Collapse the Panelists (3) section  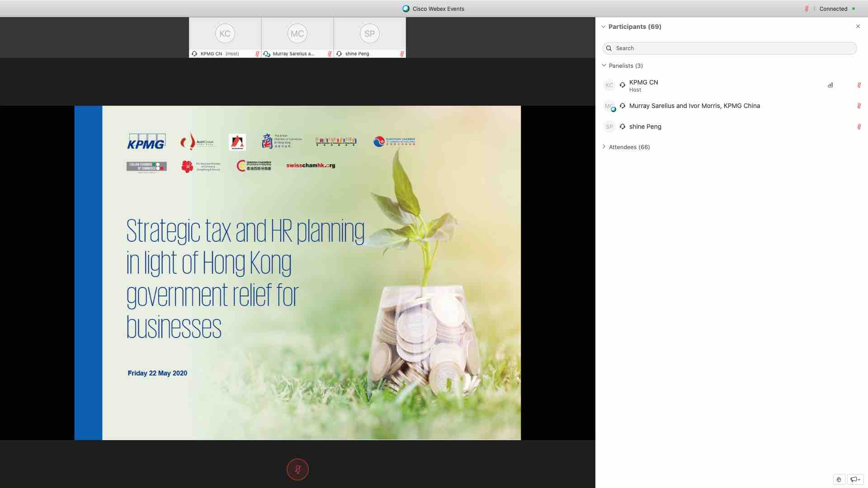tap(604, 66)
